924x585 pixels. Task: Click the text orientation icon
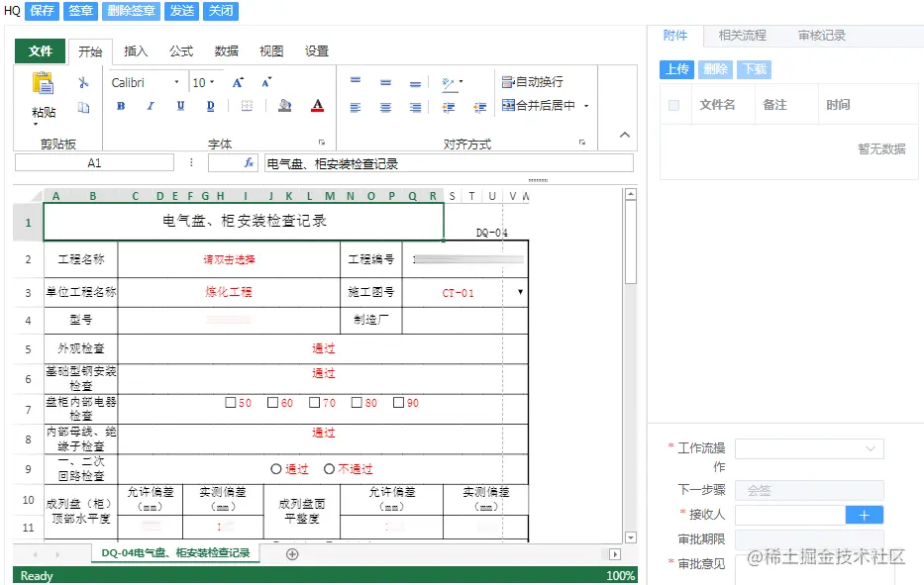point(449,83)
